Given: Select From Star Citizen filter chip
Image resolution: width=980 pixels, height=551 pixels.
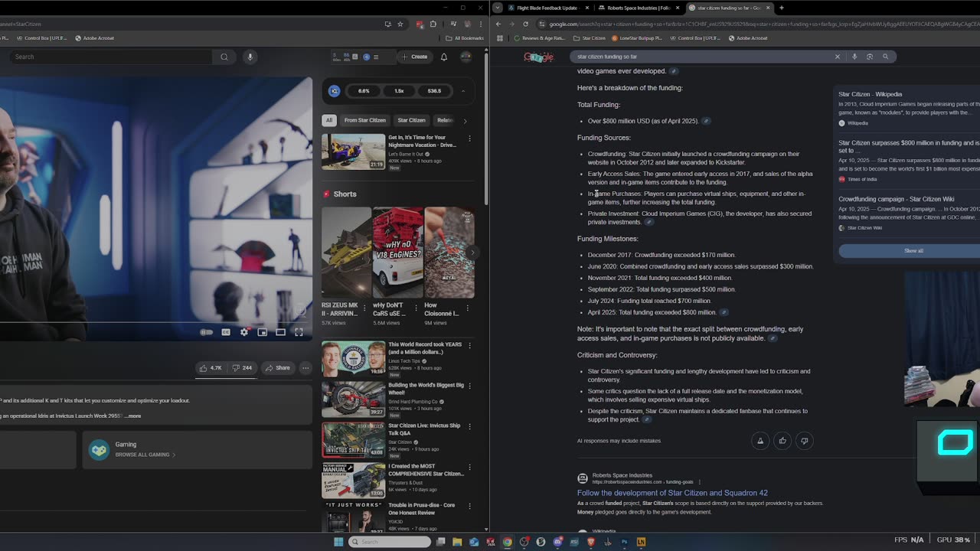Looking at the screenshot, I should click(x=365, y=120).
